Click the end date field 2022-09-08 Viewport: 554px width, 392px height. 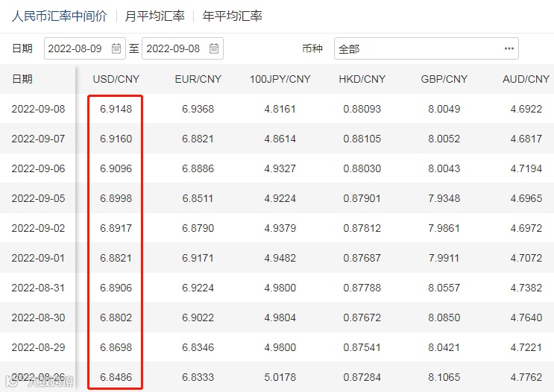tap(183, 48)
